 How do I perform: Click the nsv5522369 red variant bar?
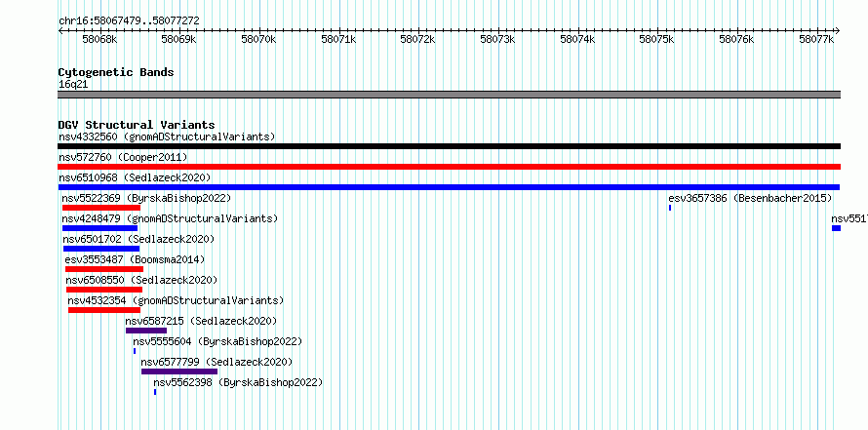pyautogui.click(x=101, y=208)
